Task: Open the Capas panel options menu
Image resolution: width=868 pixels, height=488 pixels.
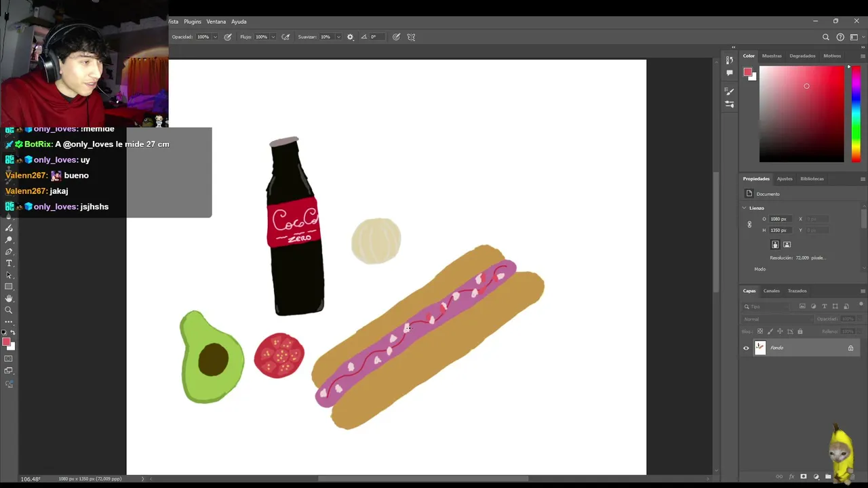Action: pos(863,291)
